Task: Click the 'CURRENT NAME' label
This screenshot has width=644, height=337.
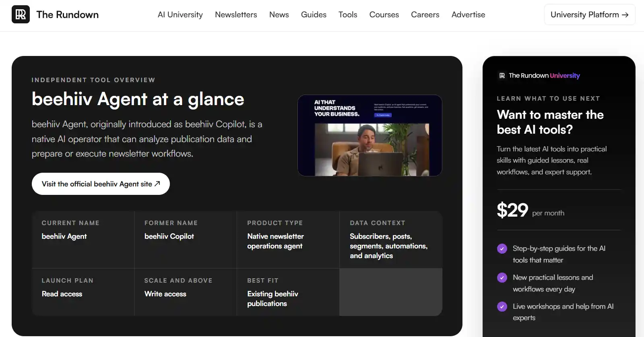Action: pos(70,223)
